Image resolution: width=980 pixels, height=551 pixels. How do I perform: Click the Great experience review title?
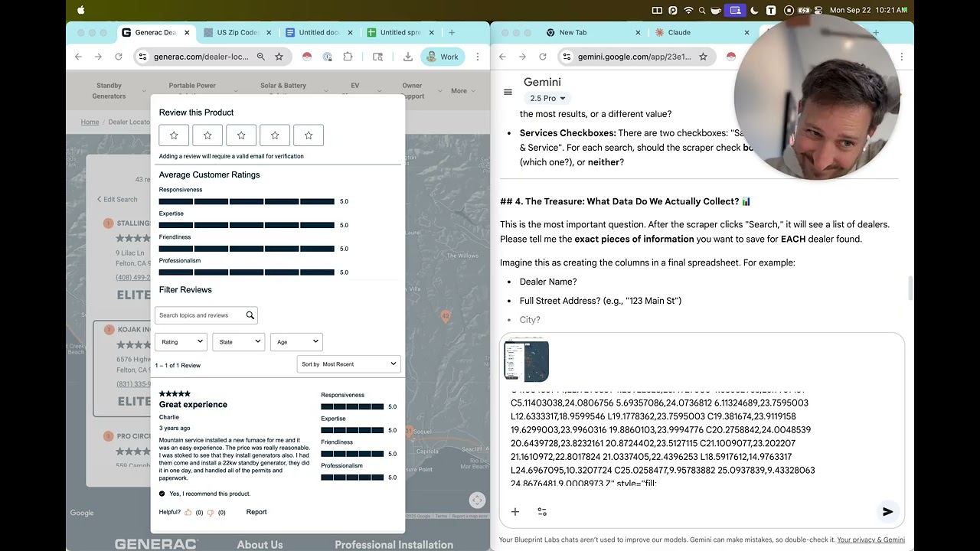pyautogui.click(x=193, y=405)
